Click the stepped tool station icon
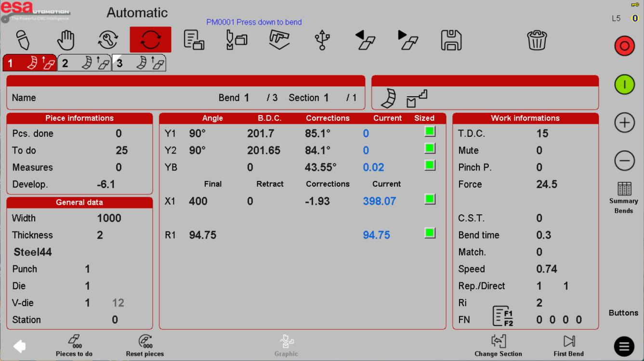 pos(418,99)
